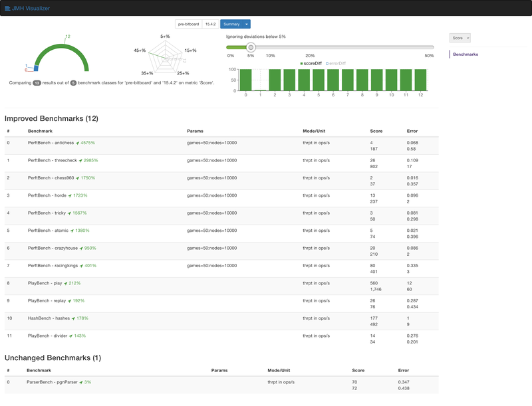
Task: Open PerftBench - chess960 benchmark
Action: (x=51, y=178)
